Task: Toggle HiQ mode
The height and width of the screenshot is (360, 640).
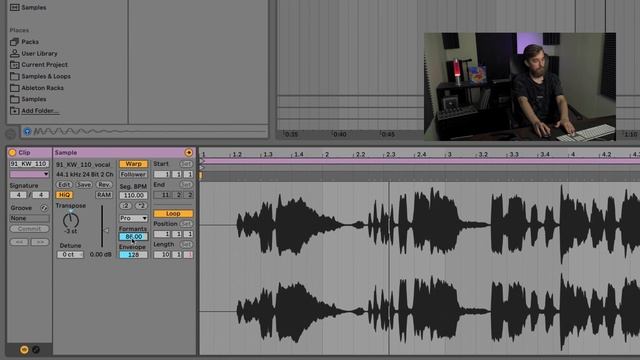Action: pos(64,195)
